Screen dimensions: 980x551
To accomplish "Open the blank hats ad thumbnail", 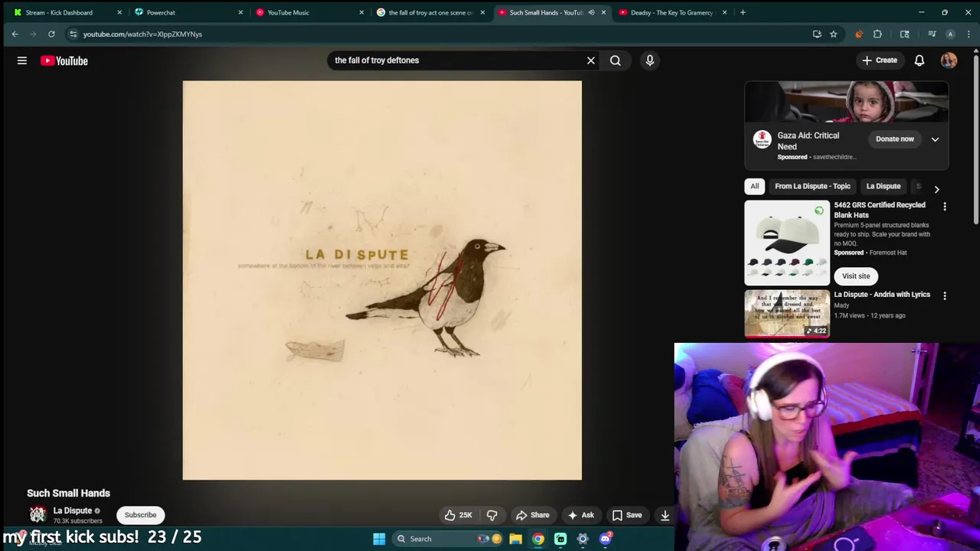I will 787,243.
